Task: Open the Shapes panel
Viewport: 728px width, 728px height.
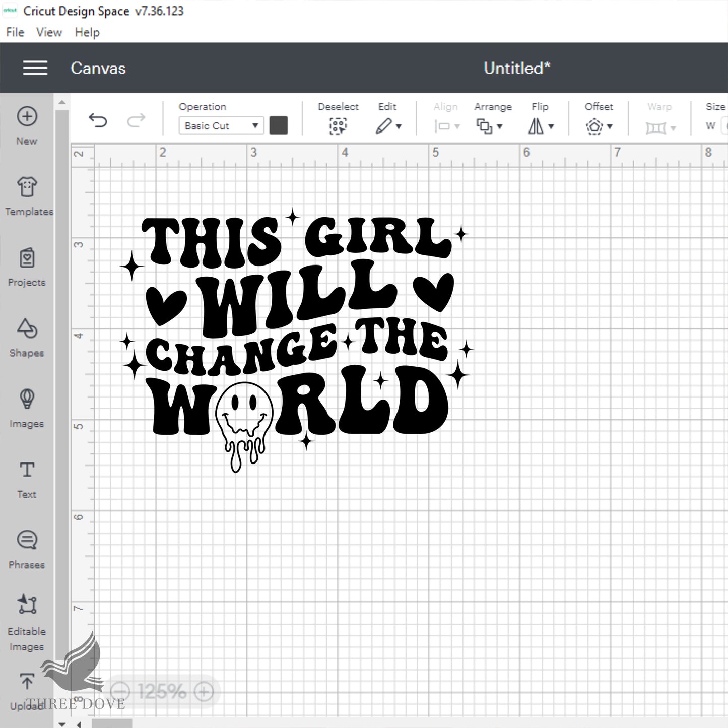Action: tap(27, 337)
